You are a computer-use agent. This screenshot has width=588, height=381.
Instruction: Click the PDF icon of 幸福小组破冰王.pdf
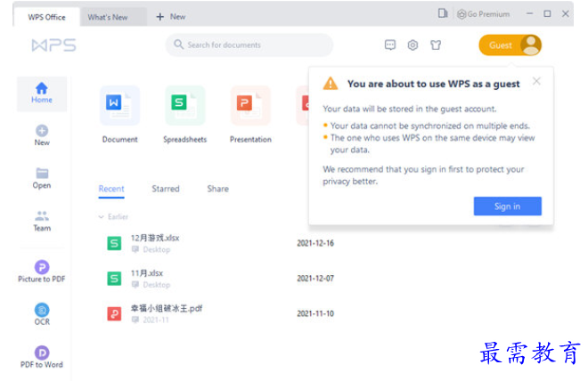tap(114, 313)
